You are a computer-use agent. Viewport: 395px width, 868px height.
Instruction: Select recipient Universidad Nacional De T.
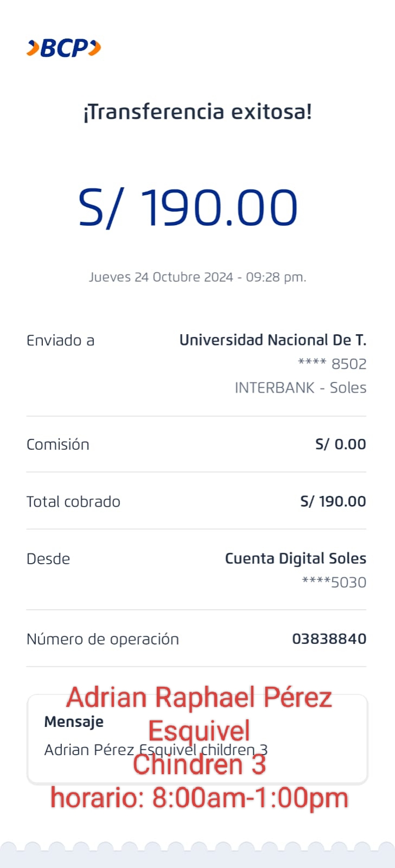tap(272, 340)
